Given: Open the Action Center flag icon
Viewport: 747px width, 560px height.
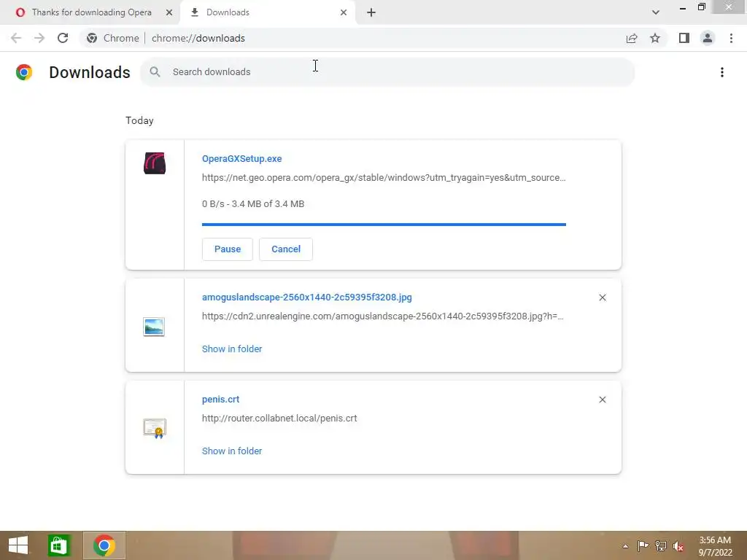Looking at the screenshot, I should 643,545.
